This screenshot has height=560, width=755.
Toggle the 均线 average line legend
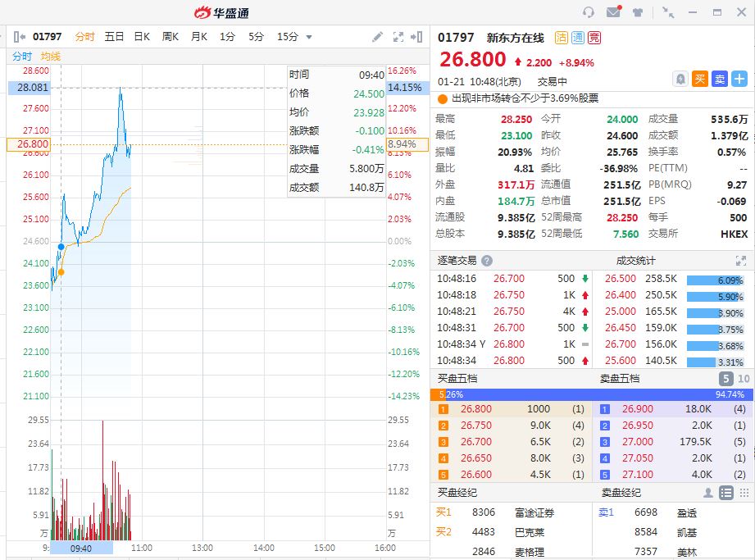pyautogui.click(x=51, y=57)
